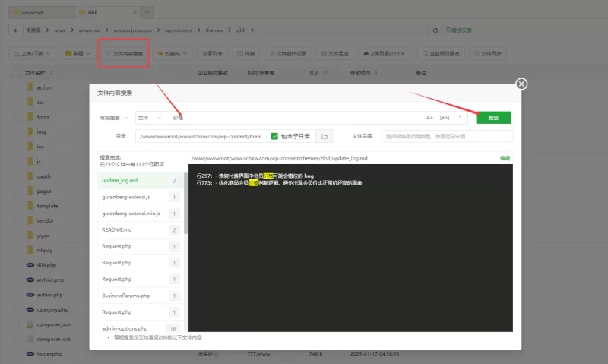Click the 编辑 link above results

click(505, 158)
